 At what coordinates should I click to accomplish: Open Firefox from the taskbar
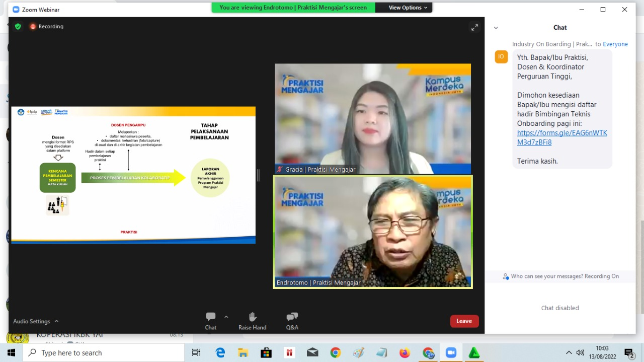(405, 353)
